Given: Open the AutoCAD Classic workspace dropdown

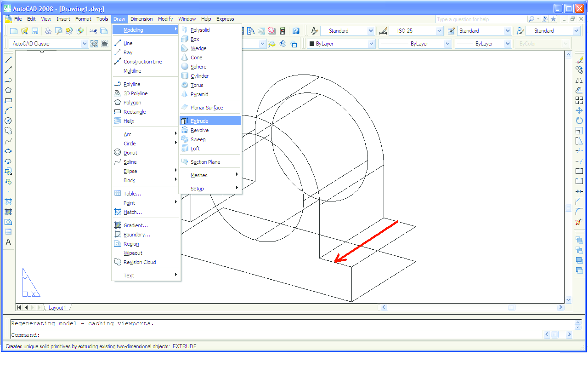Looking at the screenshot, I should click(x=85, y=44).
